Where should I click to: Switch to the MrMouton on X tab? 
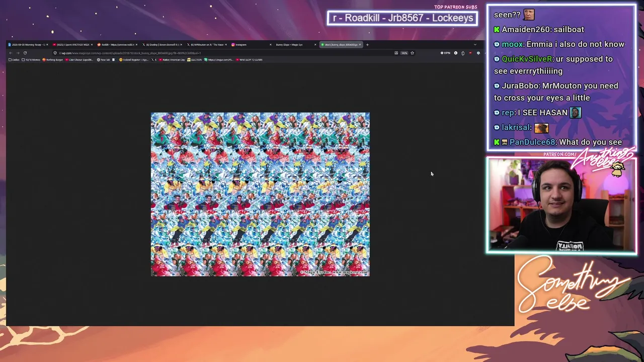click(x=207, y=45)
